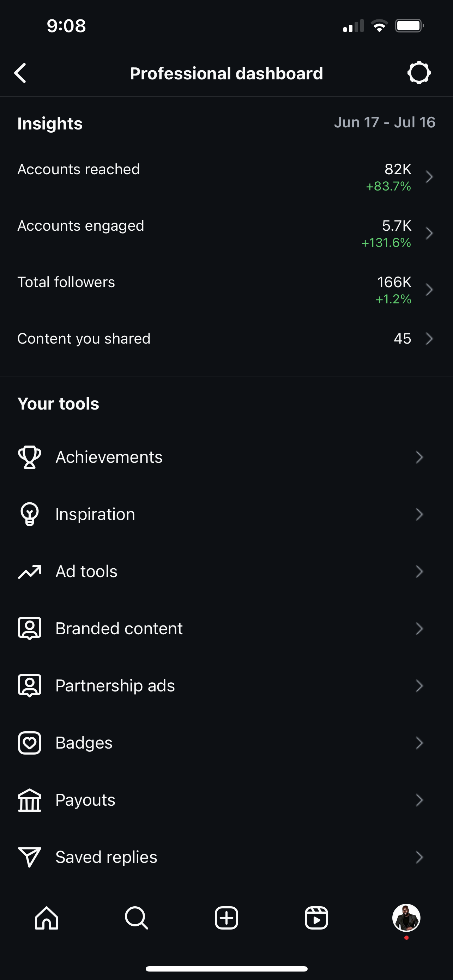453x980 pixels.
Task: Open Search tab magnifier
Action: 136,918
